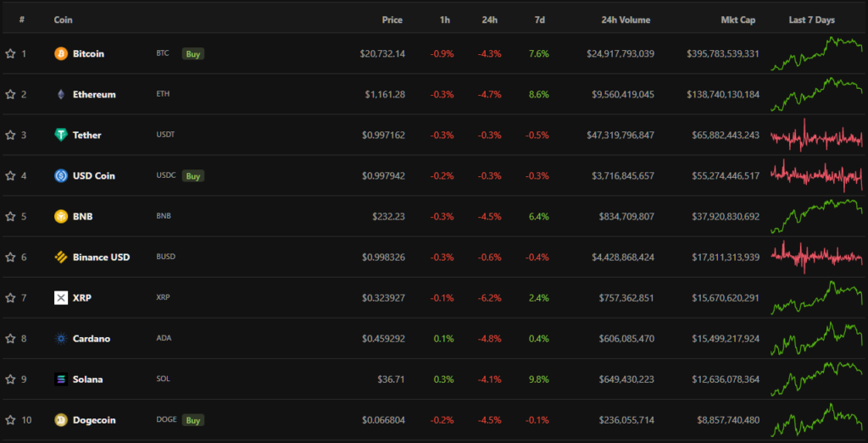Toggle the Cardano favorite star
The width and height of the screenshot is (868, 443).
pyautogui.click(x=10, y=339)
